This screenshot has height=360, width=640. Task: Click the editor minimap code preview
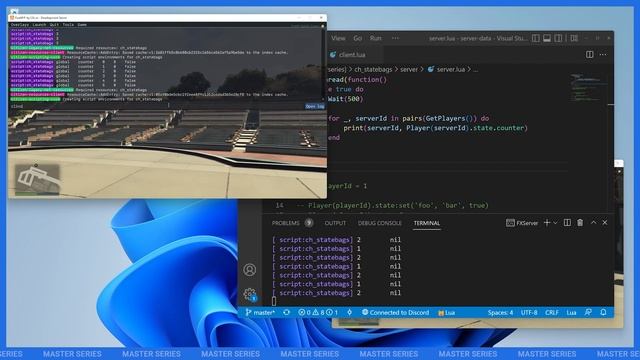[x=588, y=87]
